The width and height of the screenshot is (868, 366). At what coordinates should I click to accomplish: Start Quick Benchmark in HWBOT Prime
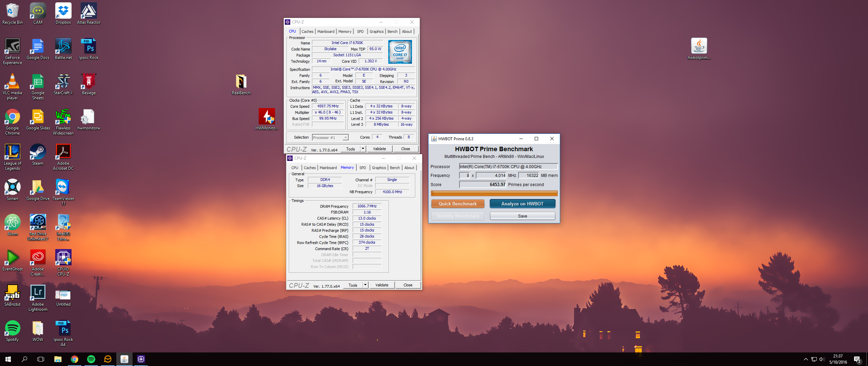coord(458,204)
